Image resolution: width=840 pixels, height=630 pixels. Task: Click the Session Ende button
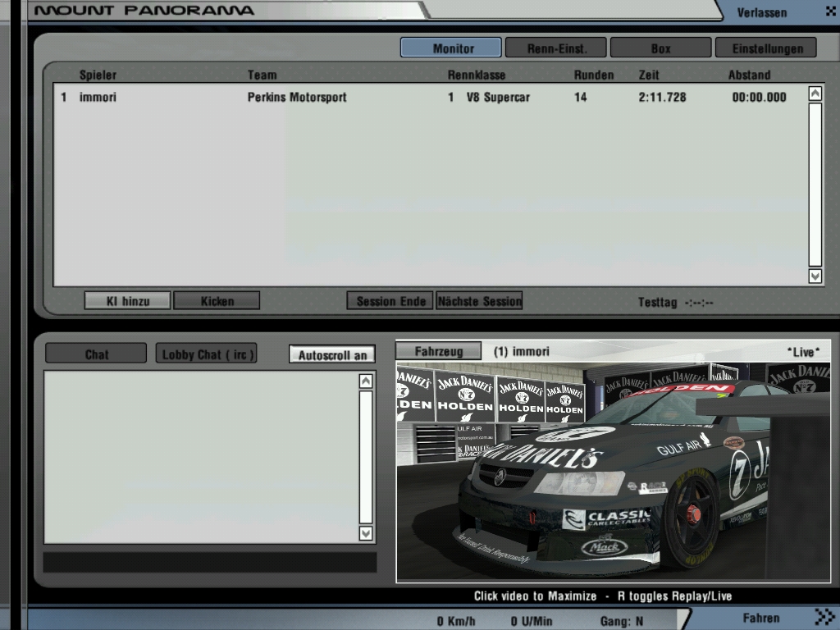[x=390, y=300]
